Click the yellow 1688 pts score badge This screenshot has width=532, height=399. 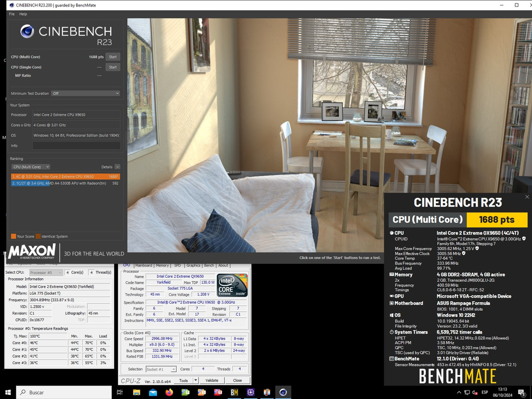coord(497,219)
